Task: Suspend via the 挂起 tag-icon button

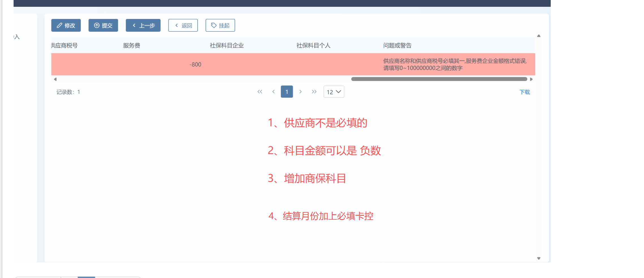Action: point(220,25)
